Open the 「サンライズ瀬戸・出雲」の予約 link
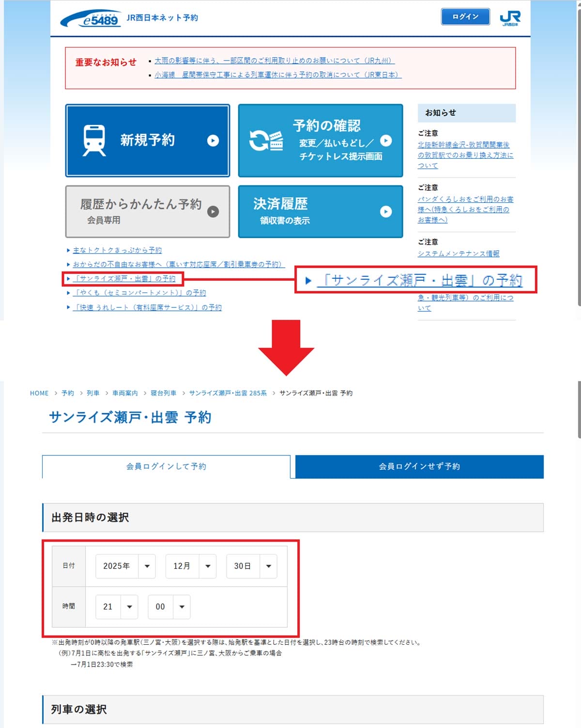581x728 pixels. coord(125,279)
